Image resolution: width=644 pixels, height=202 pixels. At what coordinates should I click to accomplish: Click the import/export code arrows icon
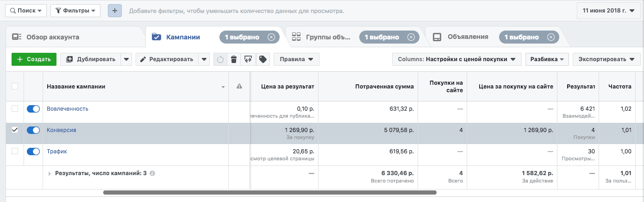[x=248, y=59]
